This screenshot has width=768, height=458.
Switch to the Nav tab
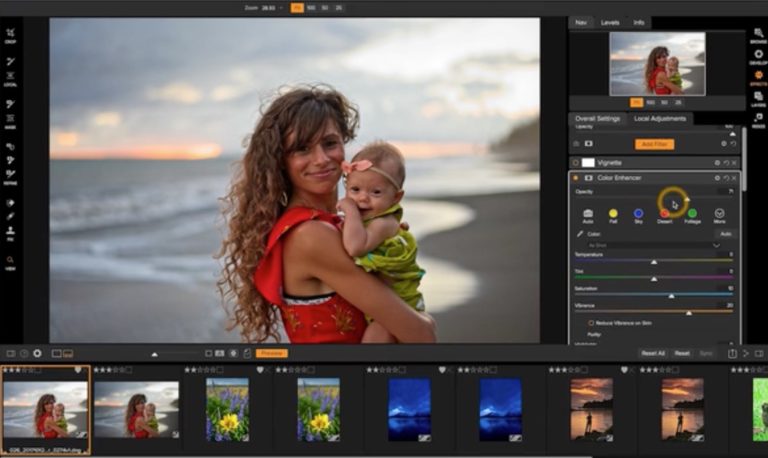point(581,23)
